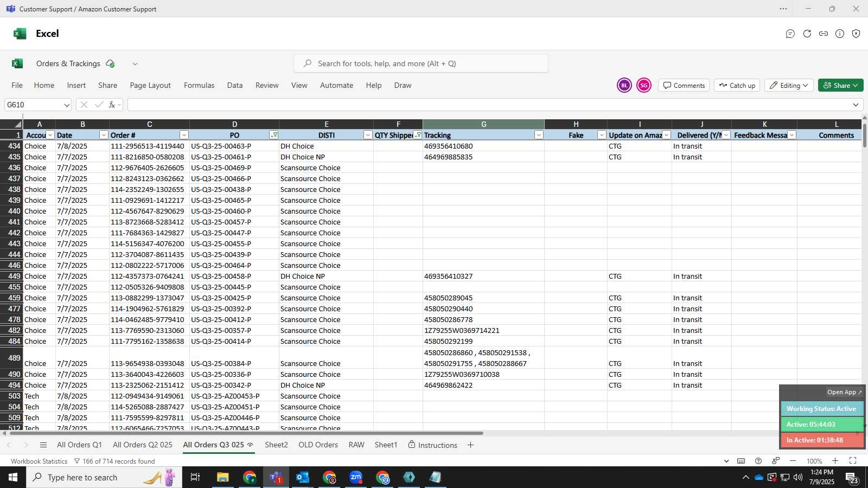Open the Feedback Message column filter
Screen dimensions: 868x488
[792, 135]
